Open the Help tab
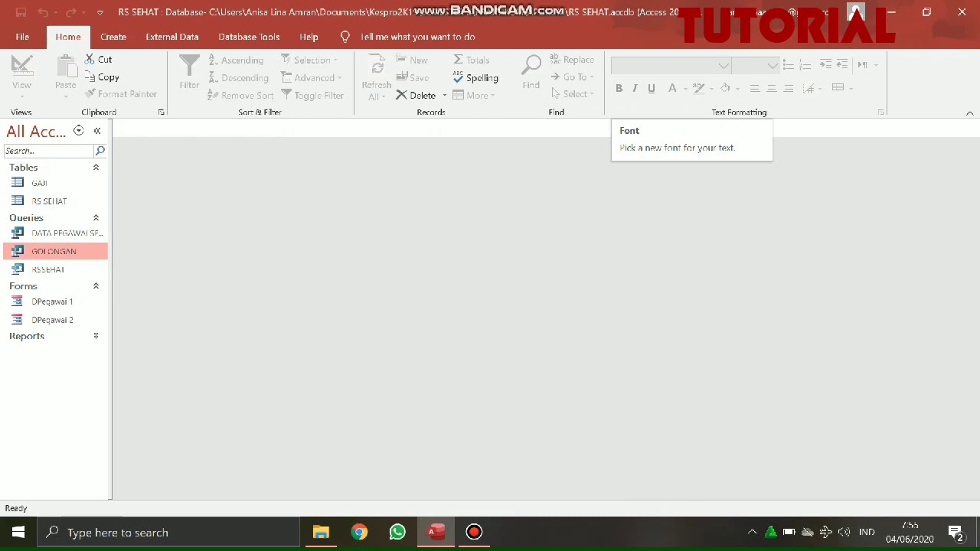This screenshot has height=551, width=980. coord(309,37)
